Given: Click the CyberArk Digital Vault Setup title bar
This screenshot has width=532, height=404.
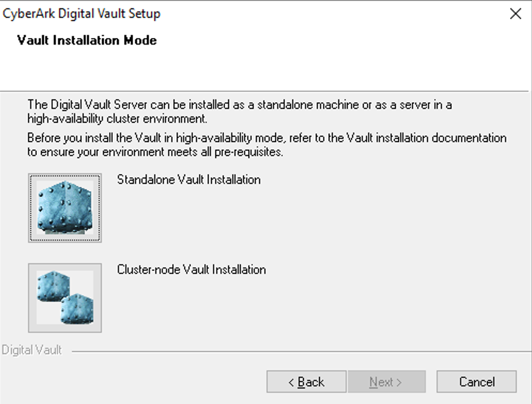Looking at the screenshot, I should (81, 14).
